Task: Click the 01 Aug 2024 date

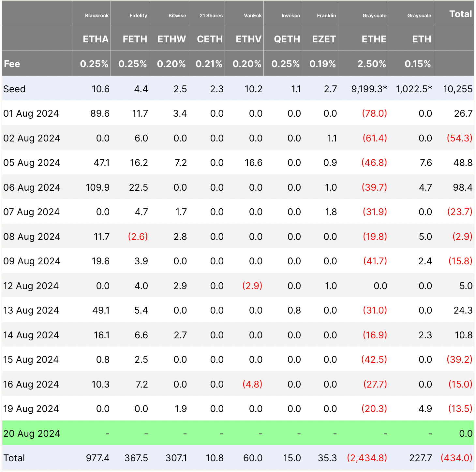Action: click(x=31, y=113)
